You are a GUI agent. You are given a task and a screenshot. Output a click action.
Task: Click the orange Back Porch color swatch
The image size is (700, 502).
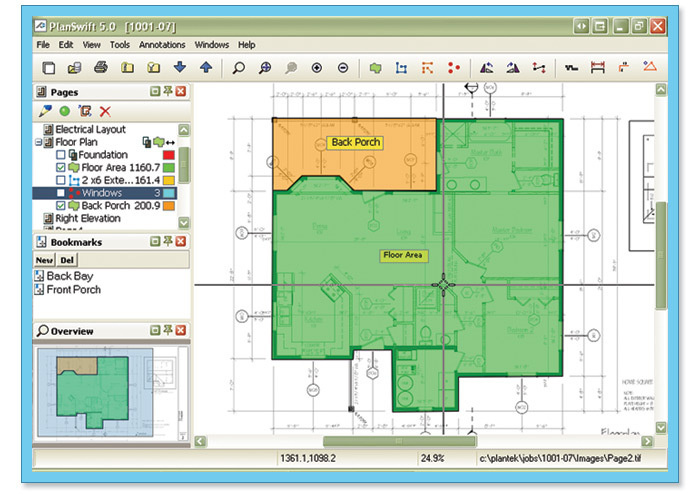click(x=169, y=206)
